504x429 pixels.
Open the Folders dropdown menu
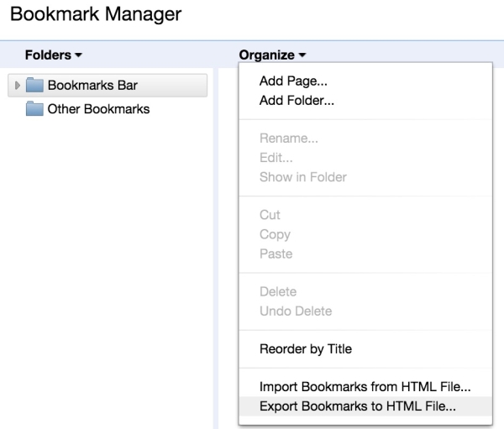[x=54, y=55]
